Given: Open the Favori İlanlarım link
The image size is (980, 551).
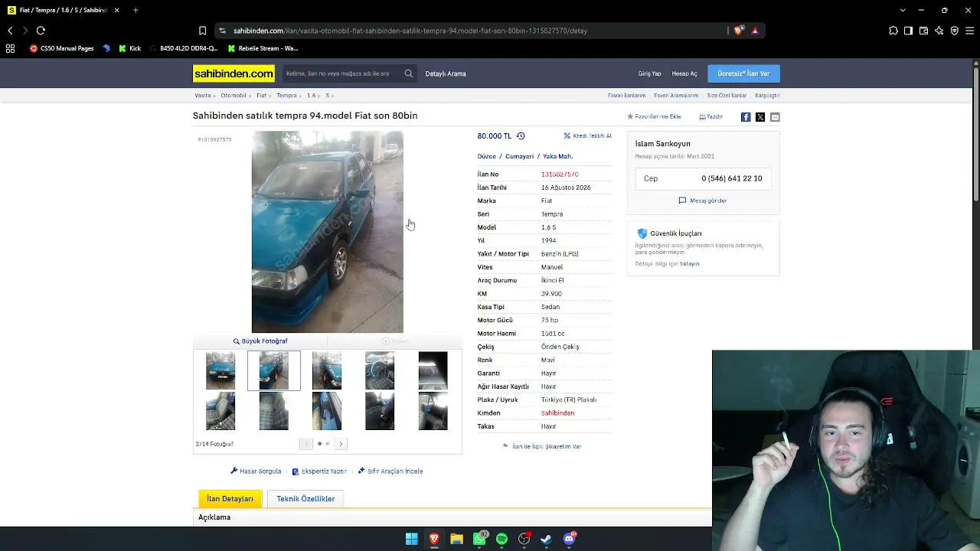Looking at the screenshot, I should point(627,96).
